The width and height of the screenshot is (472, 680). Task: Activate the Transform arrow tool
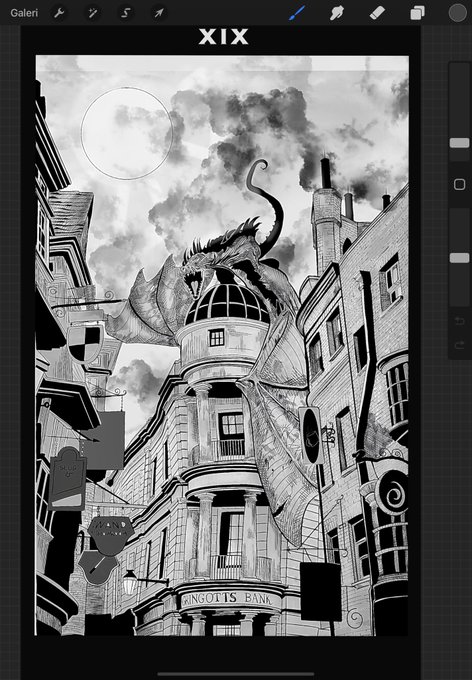coord(159,13)
